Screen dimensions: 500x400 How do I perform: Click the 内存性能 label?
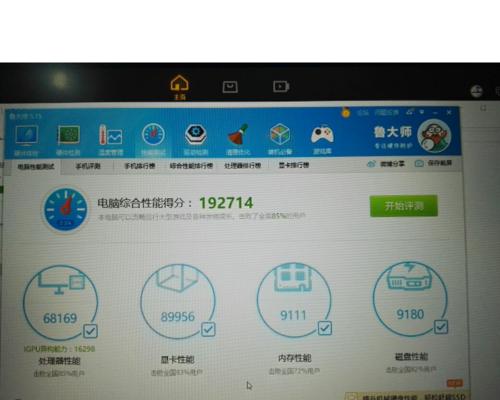tap(295, 358)
